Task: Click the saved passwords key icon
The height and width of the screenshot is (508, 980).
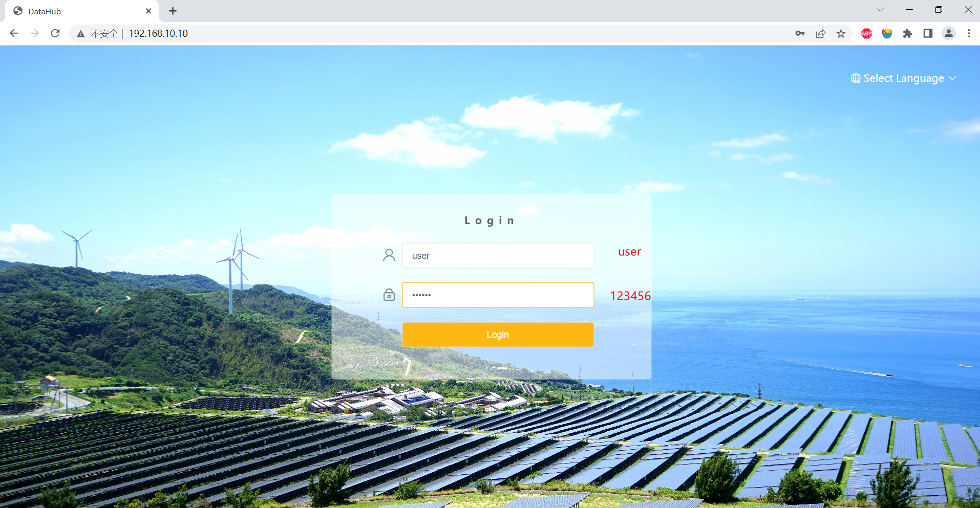Action: tap(800, 34)
